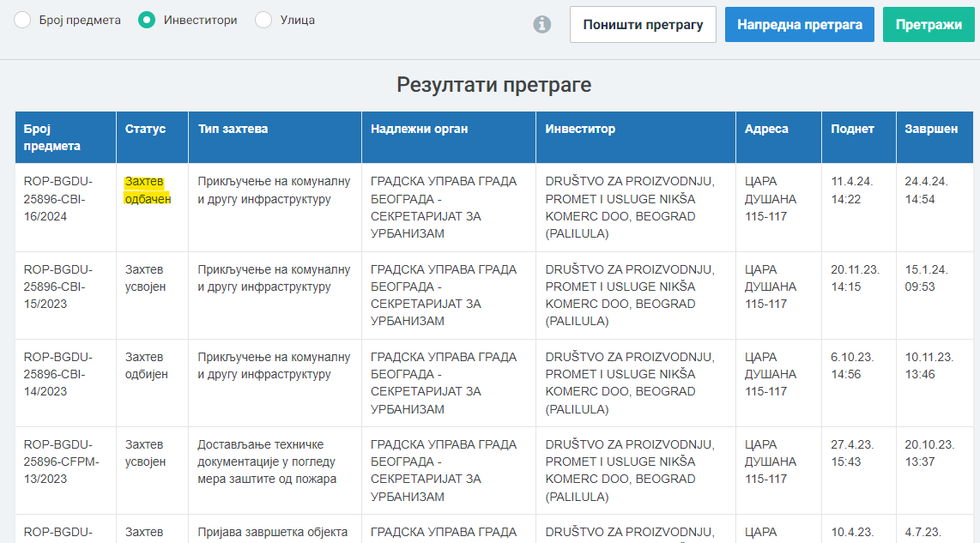Click the info icon beside Поништи претрагу

(x=542, y=24)
